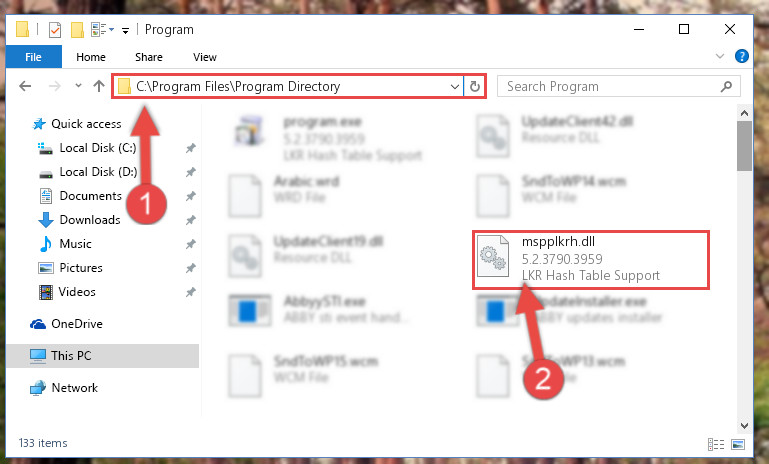Click the vertical scrollbar down arrow
This screenshot has width=769, height=464.
pyautogui.click(x=744, y=425)
